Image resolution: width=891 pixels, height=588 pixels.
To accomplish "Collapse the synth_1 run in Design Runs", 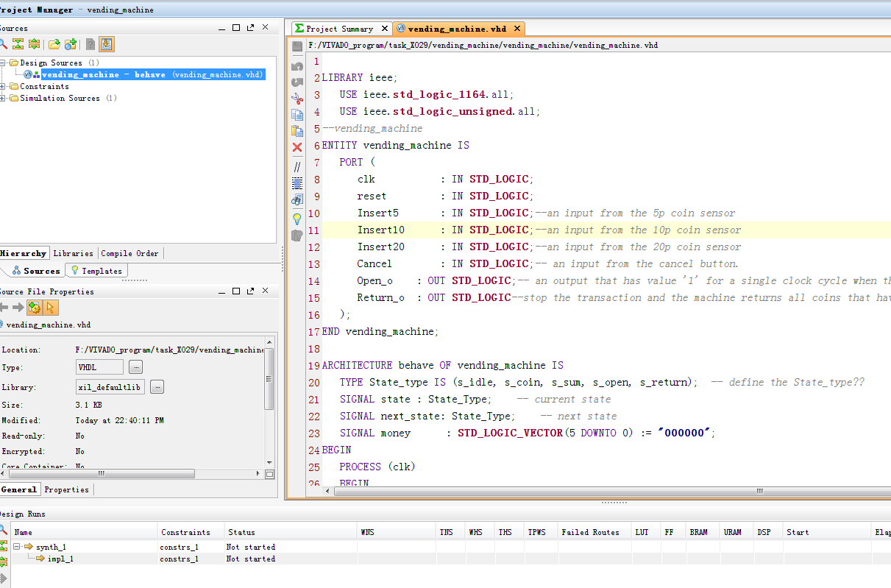I will pos(17,547).
